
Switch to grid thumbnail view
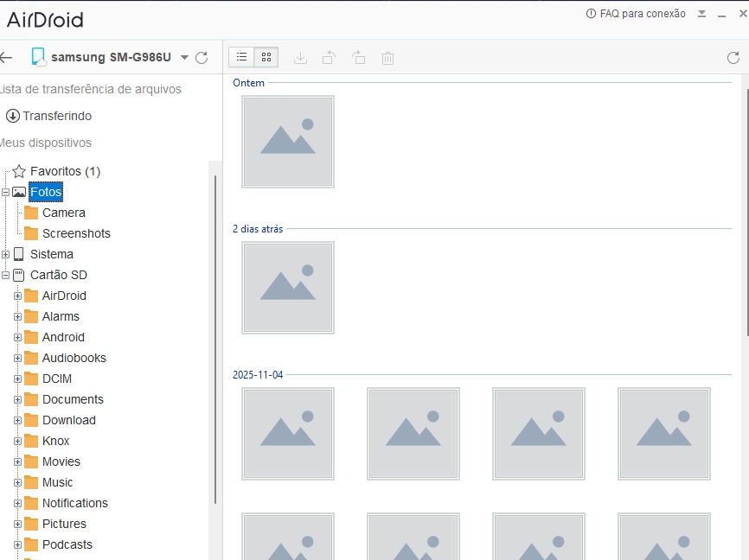pyautogui.click(x=266, y=58)
